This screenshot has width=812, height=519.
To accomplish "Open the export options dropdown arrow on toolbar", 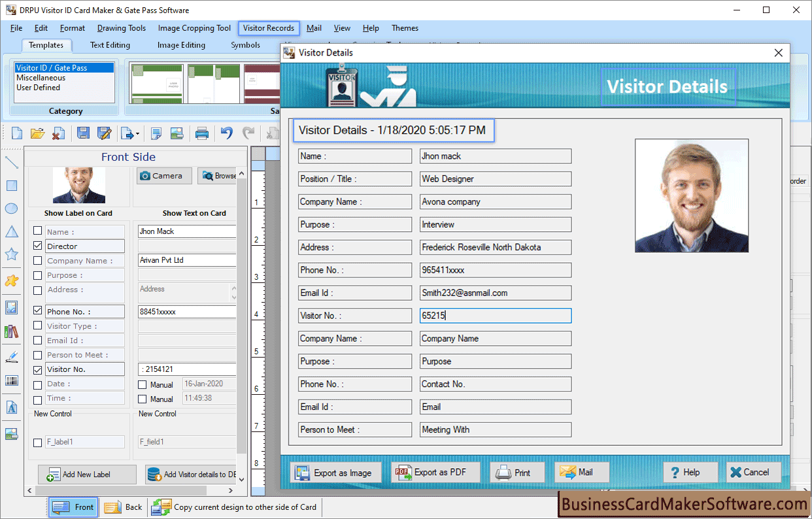I will (x=137, y=133).
